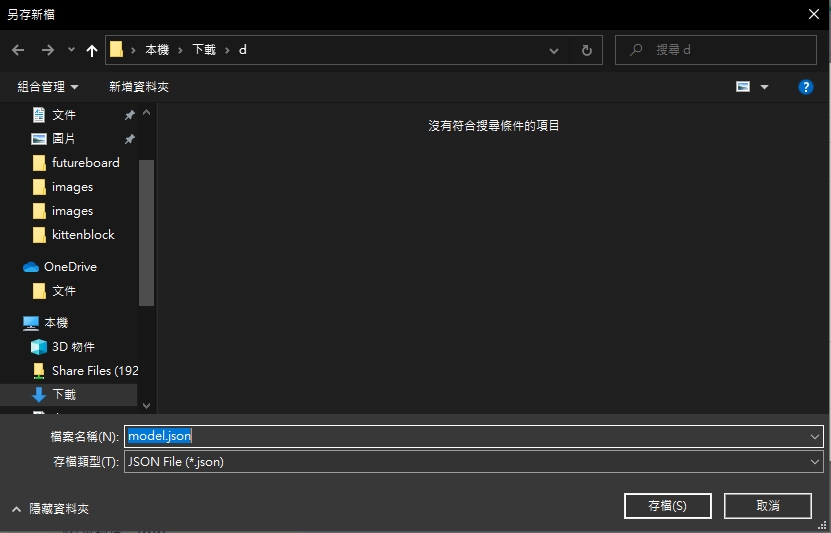Select the kittenblock folder

(83, 235)
